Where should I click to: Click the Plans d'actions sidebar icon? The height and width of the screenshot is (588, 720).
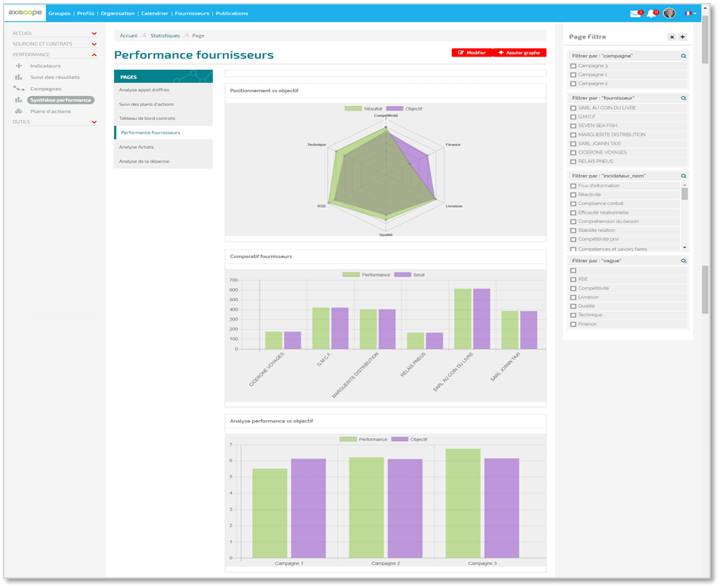click(19, 111)
